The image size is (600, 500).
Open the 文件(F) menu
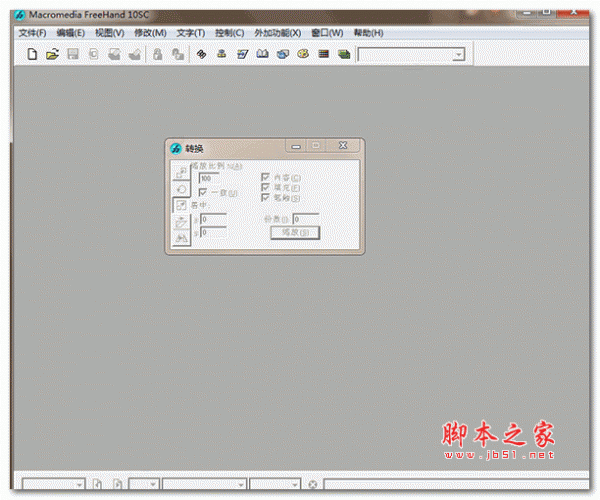point(33,33)
